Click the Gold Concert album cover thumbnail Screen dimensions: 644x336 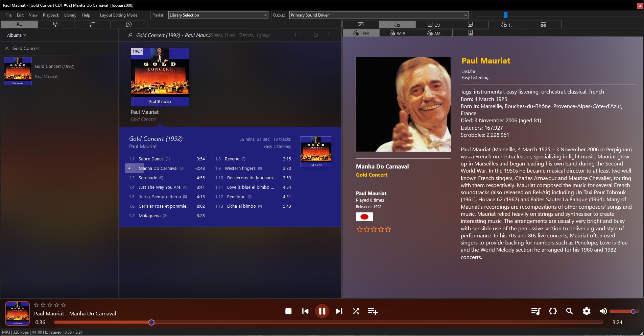pyautogui.click(x=160, y=77)
